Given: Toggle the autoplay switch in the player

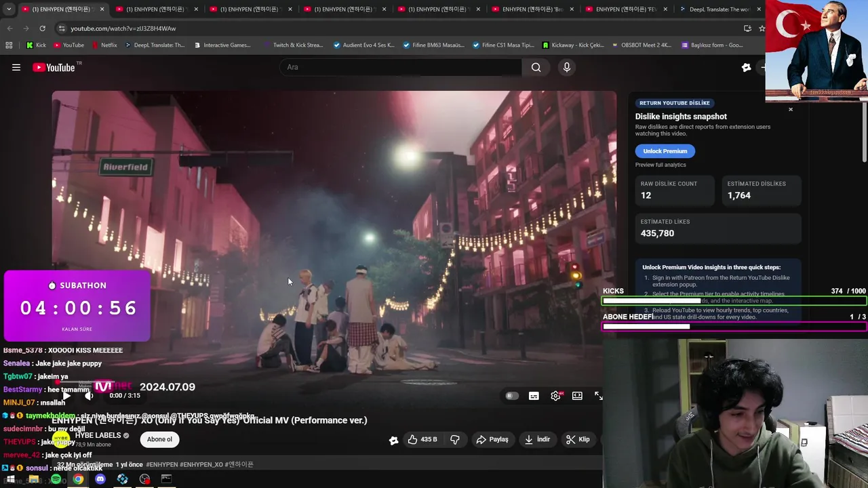Looking at the screenshot, I should (x=512, y=396).
